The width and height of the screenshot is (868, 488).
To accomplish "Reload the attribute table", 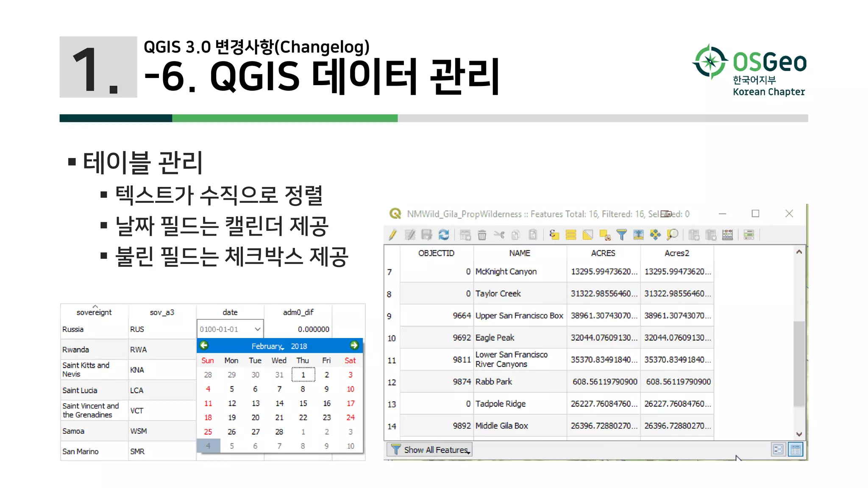I will [x=444, y=235].
